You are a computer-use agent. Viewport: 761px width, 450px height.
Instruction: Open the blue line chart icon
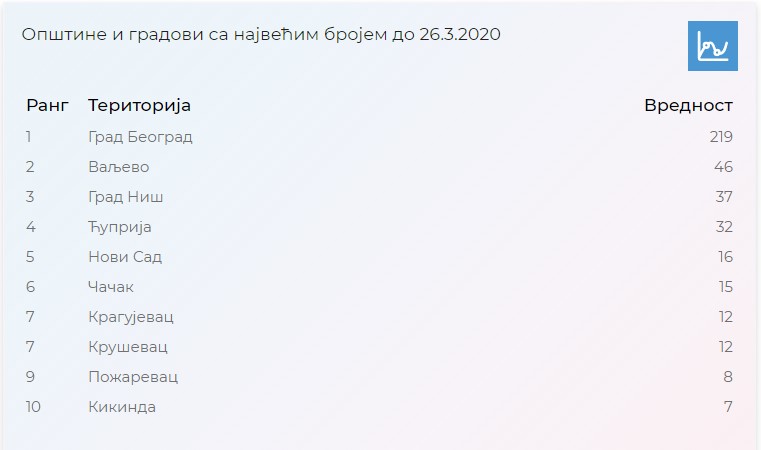712,46
